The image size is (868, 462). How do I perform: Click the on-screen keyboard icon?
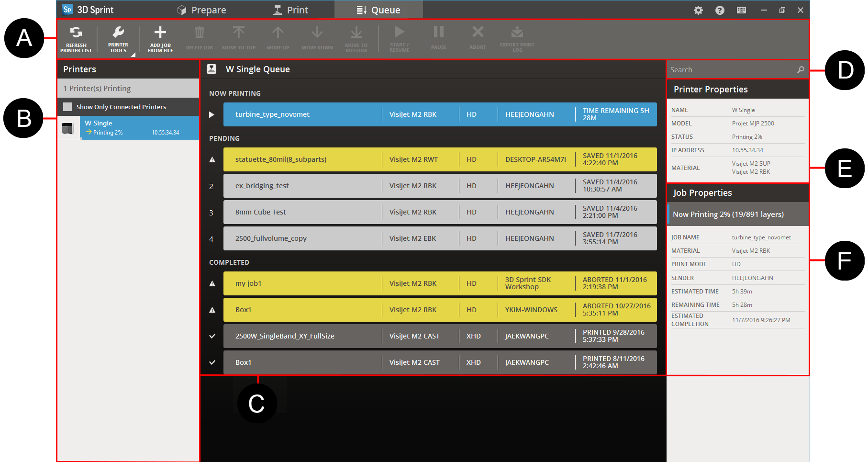tap(741, 10)
